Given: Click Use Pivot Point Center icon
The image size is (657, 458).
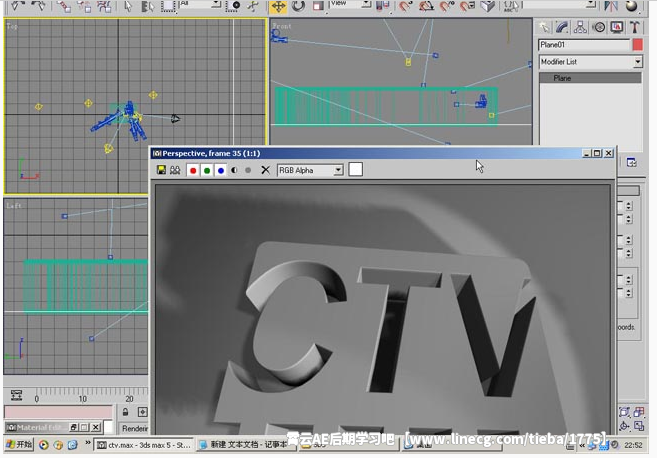Looking at the screenshot, I should coord(383,6).
